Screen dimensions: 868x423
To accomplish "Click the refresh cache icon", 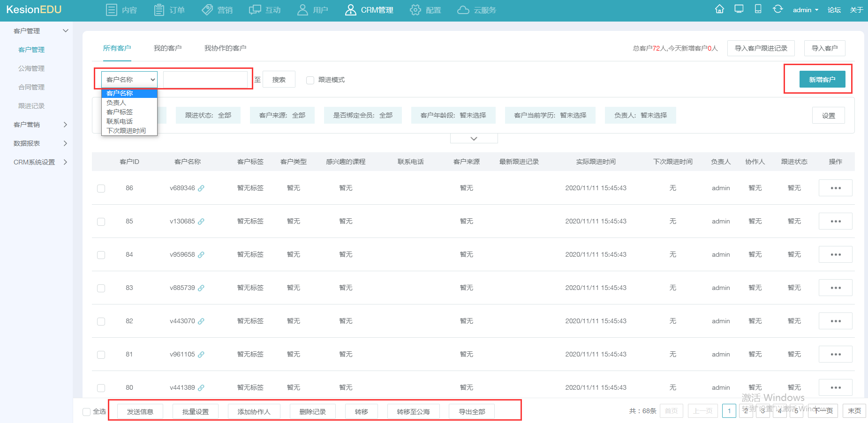I will pos(777,9).
